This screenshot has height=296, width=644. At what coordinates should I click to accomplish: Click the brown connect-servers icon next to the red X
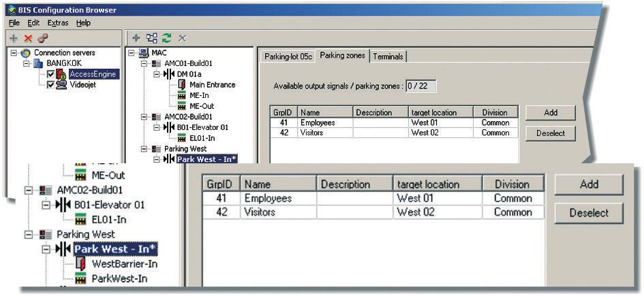42,38
